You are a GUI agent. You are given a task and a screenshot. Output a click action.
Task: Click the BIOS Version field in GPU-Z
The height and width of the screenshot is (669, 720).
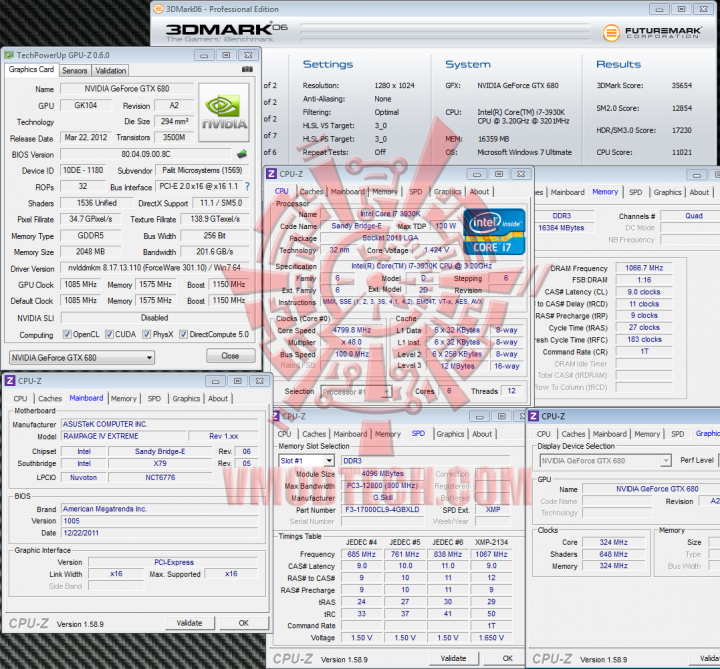coord(146,154)
